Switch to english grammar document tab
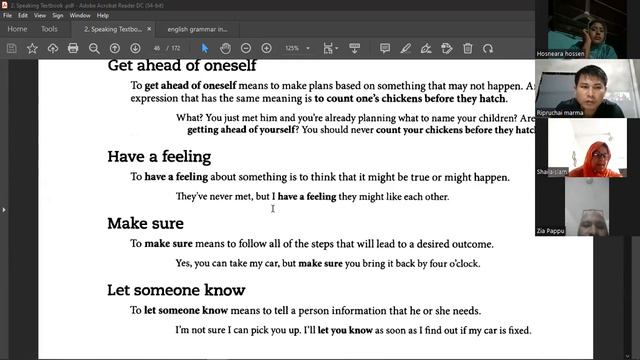 pos(198,29)
